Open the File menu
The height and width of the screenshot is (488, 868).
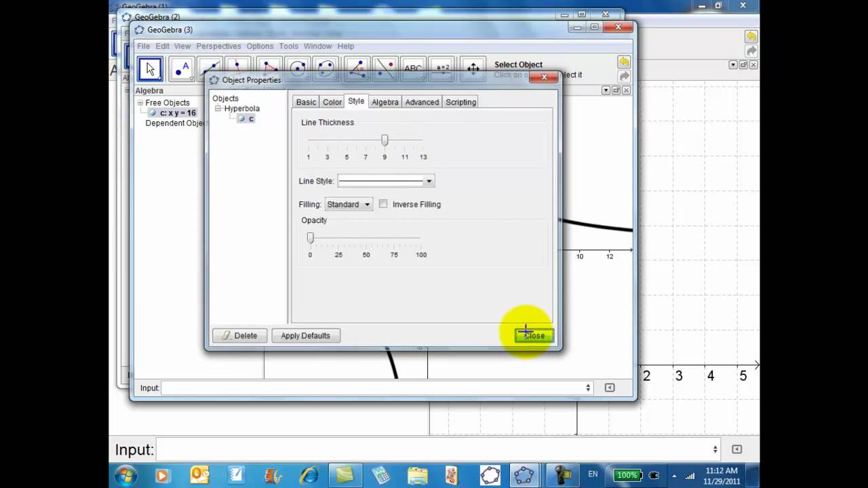click(x=143, y=46)
